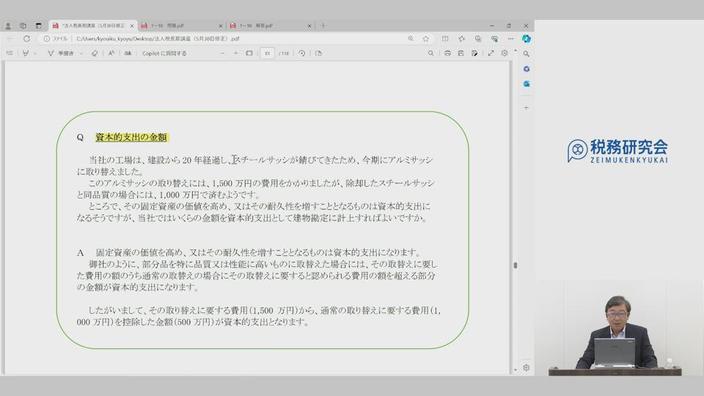Switch to the second PDF tab
Viewport: 704px width, 396px height.
pyautogui.click(x=181, y=26)
